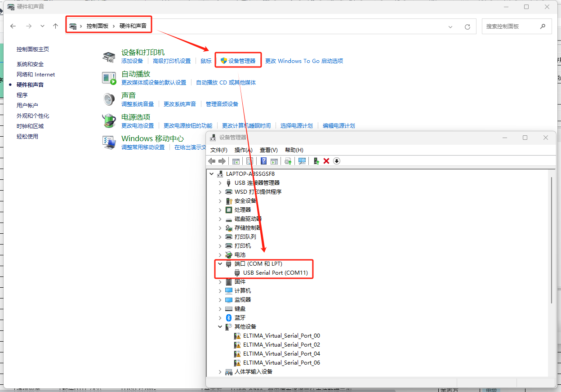Toggle the show/hide action pane toolbar icon
Image resolution: width=561 pixels, height=392 pixels.
tap(274, 161)
